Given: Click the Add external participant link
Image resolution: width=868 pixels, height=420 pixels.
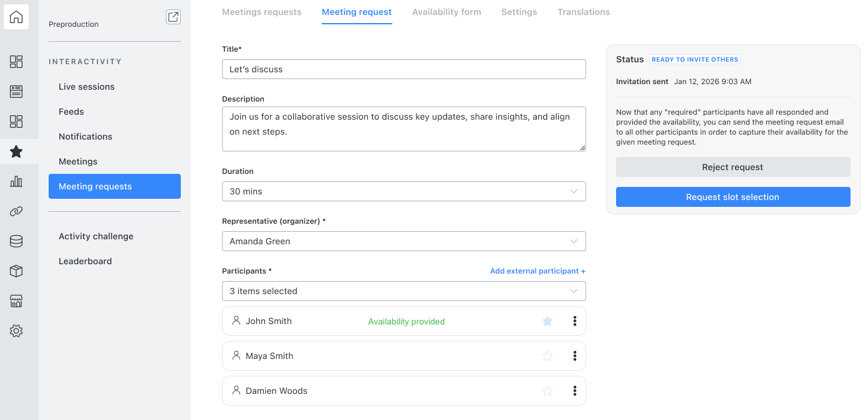Looking at the screenshot, I should (x=538, y=271).
